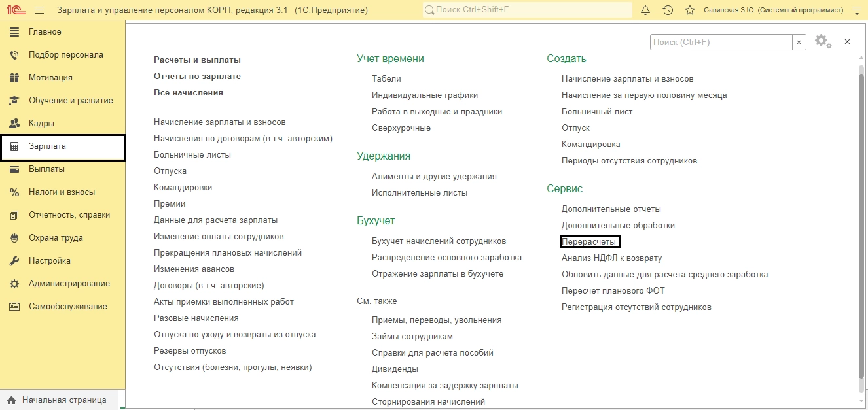
Task: Open the notifications bell icon
Action: click(645, 10)
